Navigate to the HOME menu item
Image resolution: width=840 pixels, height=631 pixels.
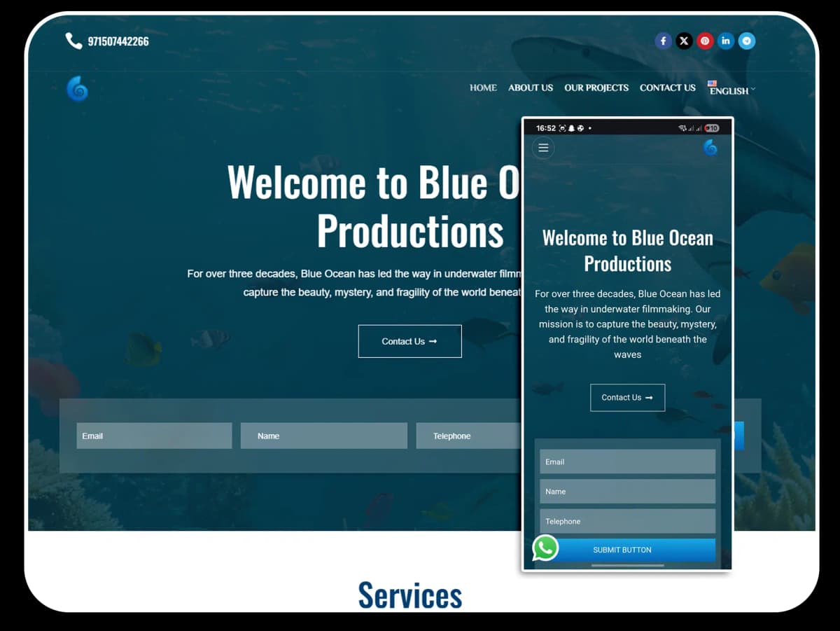pyautogui.click(x=483, y=88)
